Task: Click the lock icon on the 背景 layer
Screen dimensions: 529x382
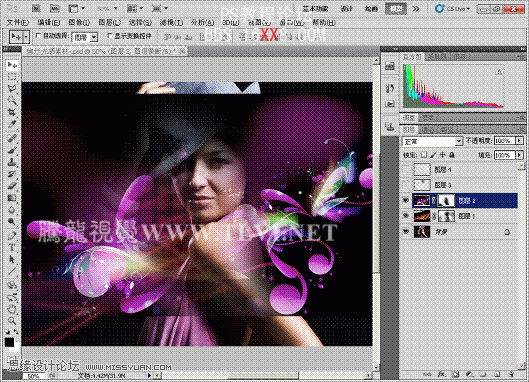Action: [507, 232]
